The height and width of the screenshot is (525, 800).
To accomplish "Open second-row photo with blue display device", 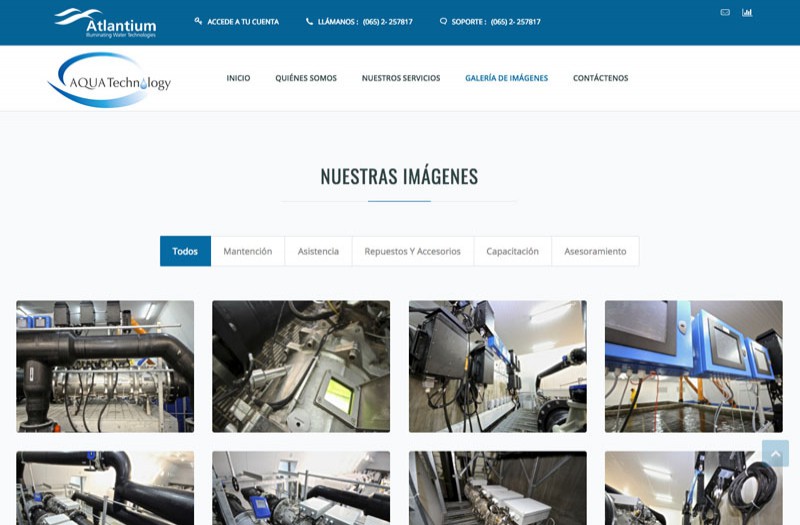I will coord(301,488).
